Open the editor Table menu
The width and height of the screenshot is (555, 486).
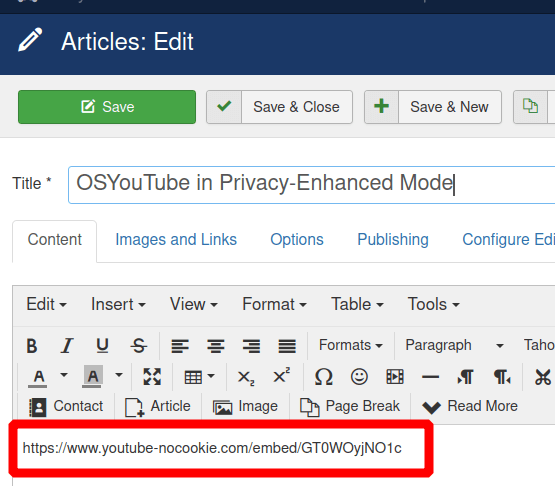(357, 304)
